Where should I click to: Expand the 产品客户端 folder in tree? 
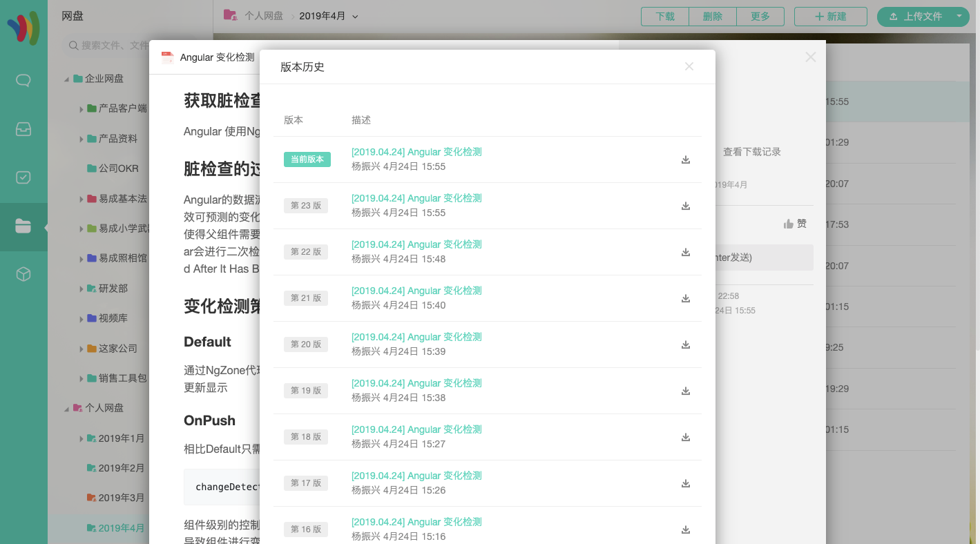[81, 109]
